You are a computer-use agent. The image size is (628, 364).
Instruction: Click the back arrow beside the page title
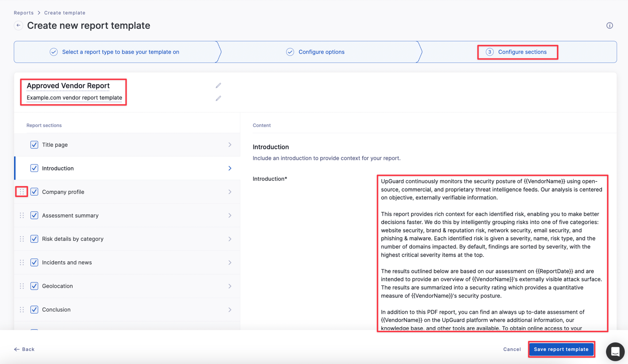click(x=18, y=25)
